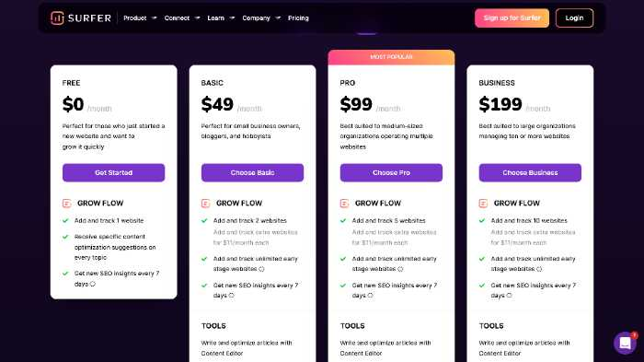Open the chat widget icon
The image size is (644, 362).
point(625,343)
